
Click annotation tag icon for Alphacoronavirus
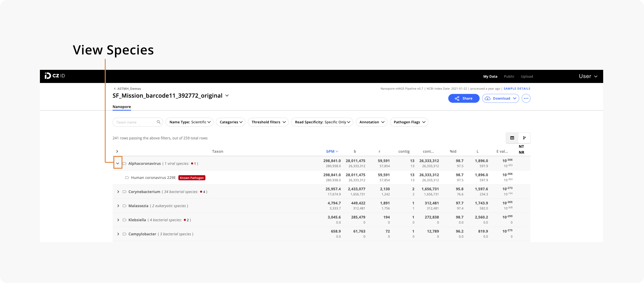click(124, 163)
